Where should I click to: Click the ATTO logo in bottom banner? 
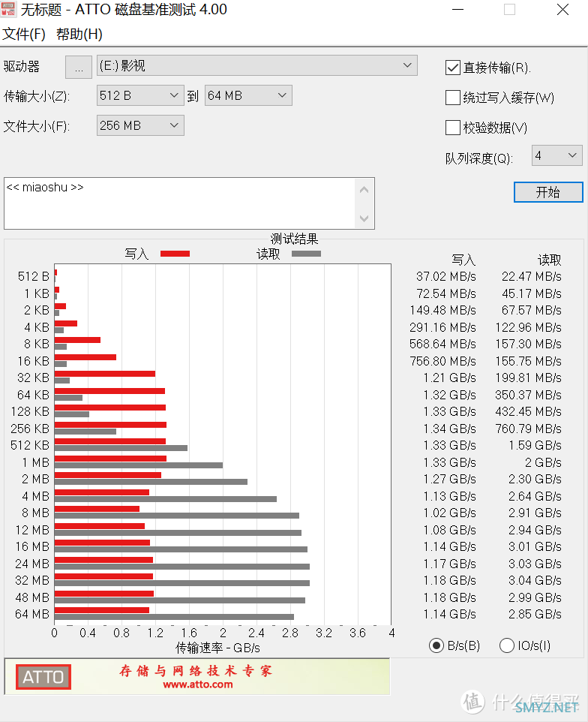coord(43,677)
